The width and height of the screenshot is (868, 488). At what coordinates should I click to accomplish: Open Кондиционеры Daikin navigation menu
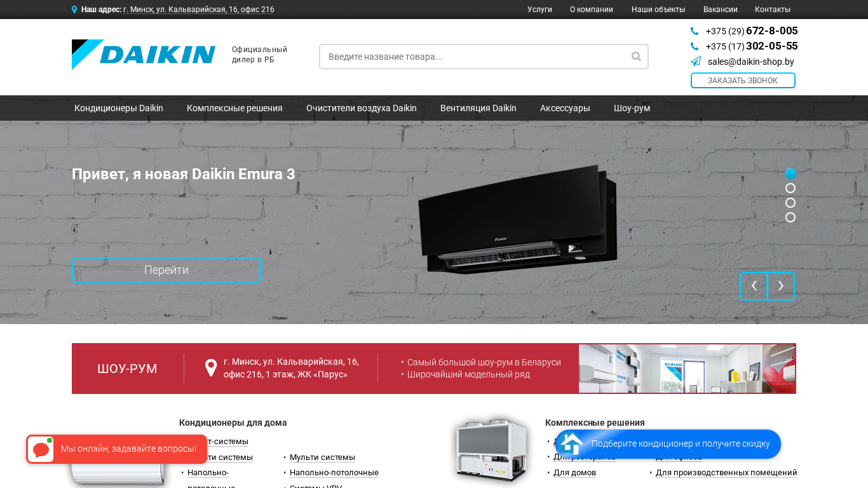point(119,108)
